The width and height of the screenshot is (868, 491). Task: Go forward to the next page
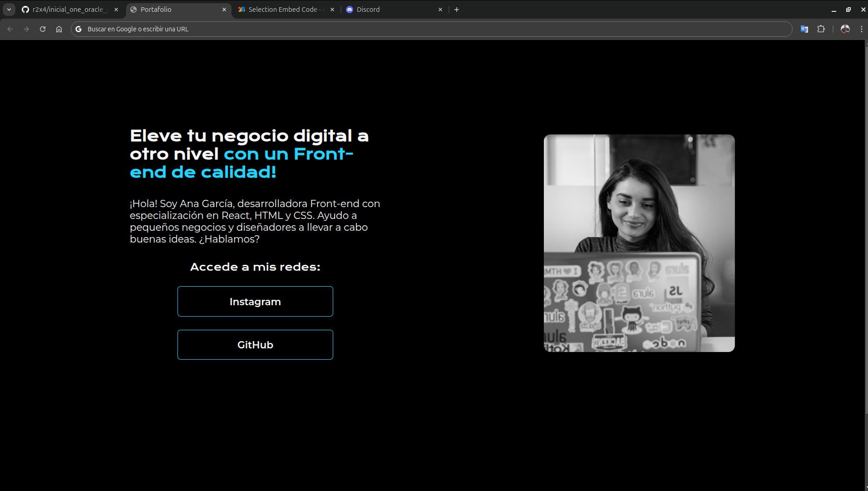point(26,29)
